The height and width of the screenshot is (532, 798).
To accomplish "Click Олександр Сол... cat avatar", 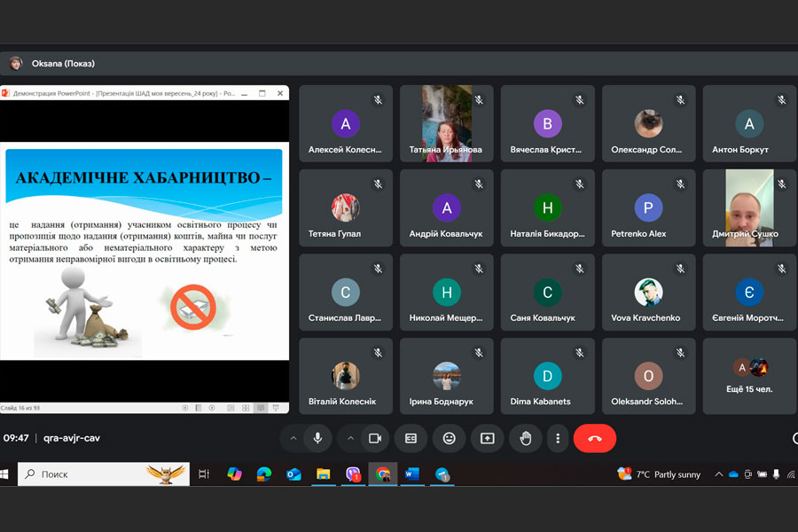I will tap(648, 124).
